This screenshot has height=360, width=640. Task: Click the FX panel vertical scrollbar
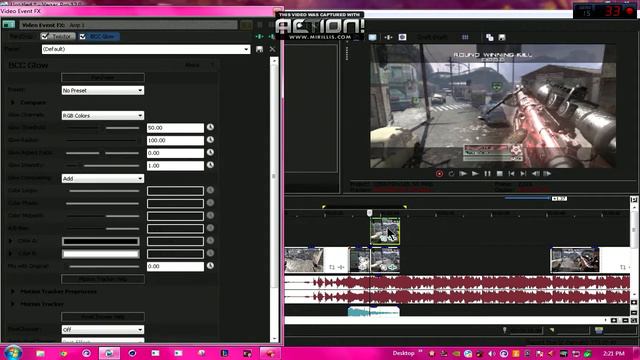click(274, 199)
